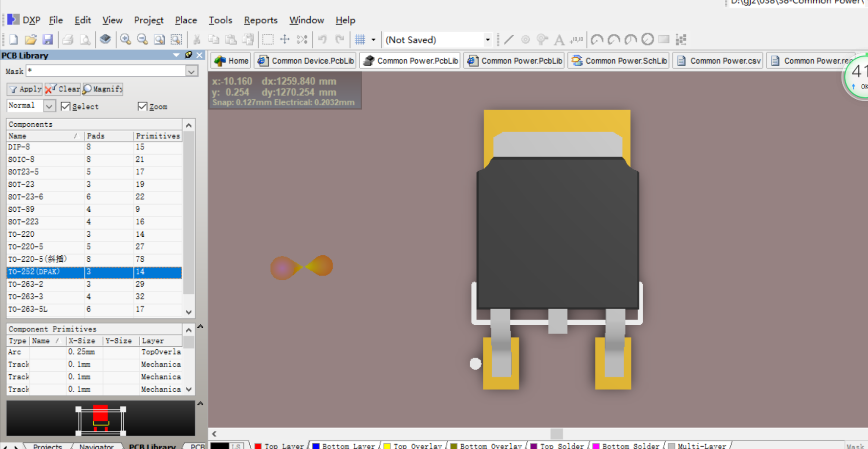Screen dimensions: 868x449
Task: Open the Normal mode dropdown
Action: [x=49, y=106]
